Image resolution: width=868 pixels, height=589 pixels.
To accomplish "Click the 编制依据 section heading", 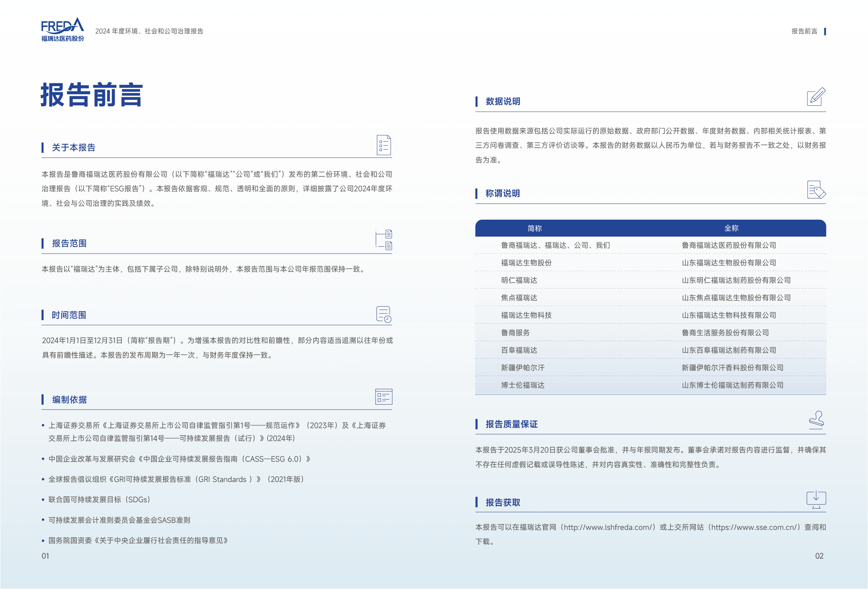I will 70,400.
